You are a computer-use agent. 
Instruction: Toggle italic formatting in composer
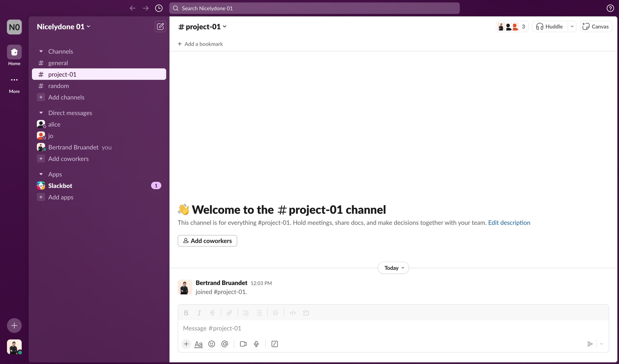(199, 313)
